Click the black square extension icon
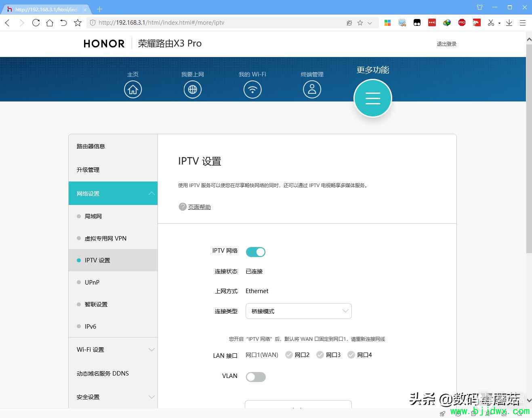Viewport: 532px width, 418px height. click(417, 23)
